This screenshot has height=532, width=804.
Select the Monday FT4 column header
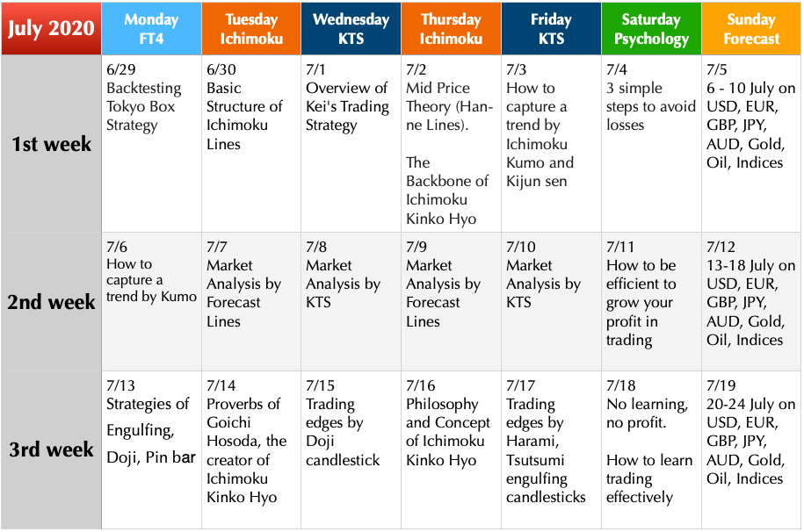click(151, 28)
